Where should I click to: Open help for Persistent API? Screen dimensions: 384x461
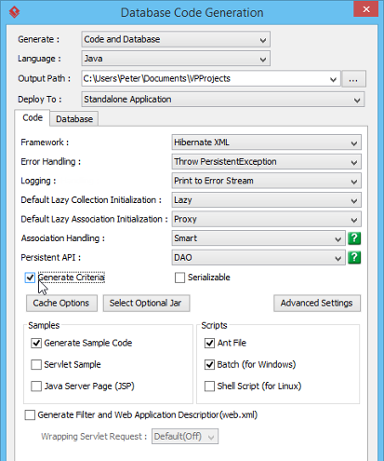[x=354, y=258]
